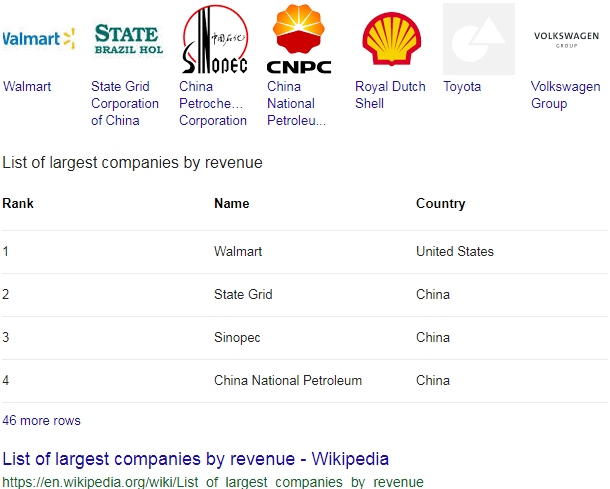The height and width of the screenshot is (489, 610).
Task: Click the Country column header
Action: tap(441, 204)
